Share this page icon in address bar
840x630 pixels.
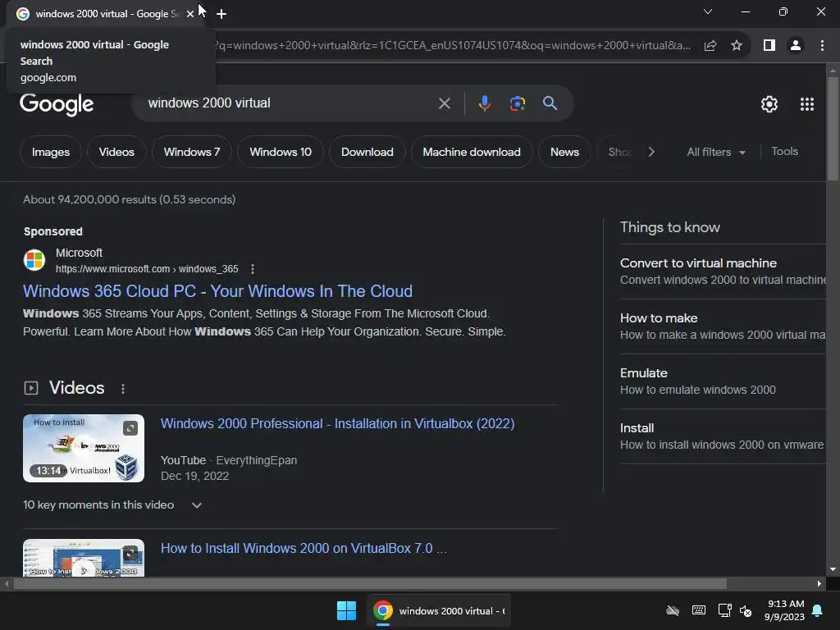pos(710,46)
